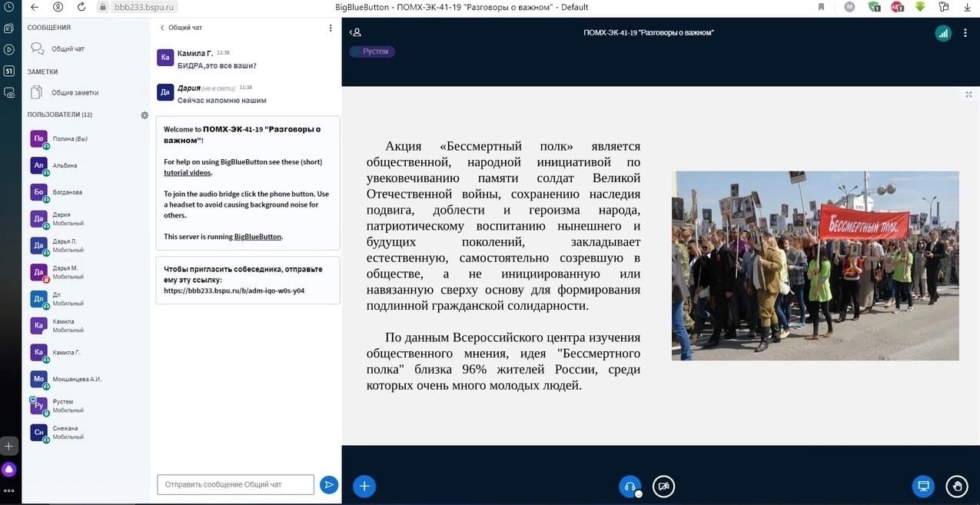Open Общий чат in the messages list

click(x=68, y=49)
